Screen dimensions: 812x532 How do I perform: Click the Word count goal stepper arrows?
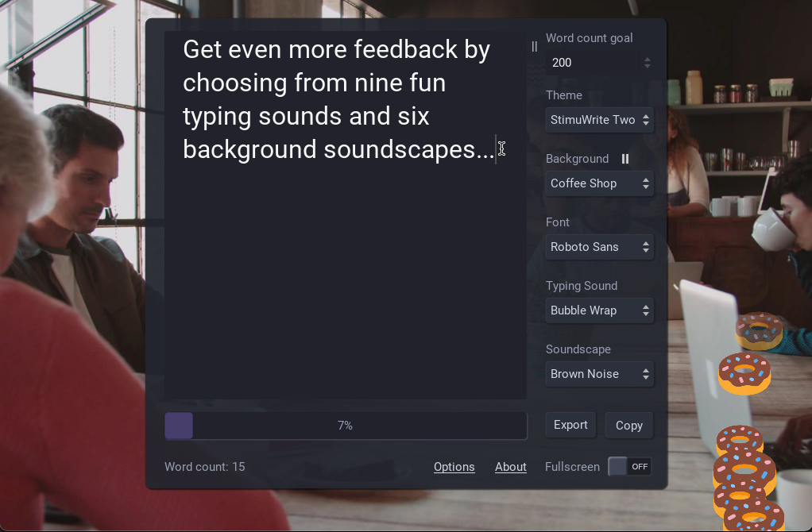tap(648, 63)
